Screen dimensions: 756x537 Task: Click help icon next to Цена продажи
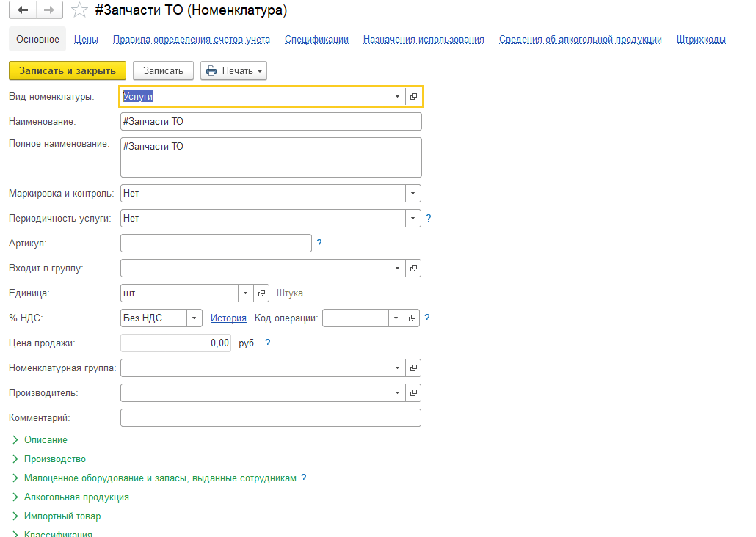point(268,343)
